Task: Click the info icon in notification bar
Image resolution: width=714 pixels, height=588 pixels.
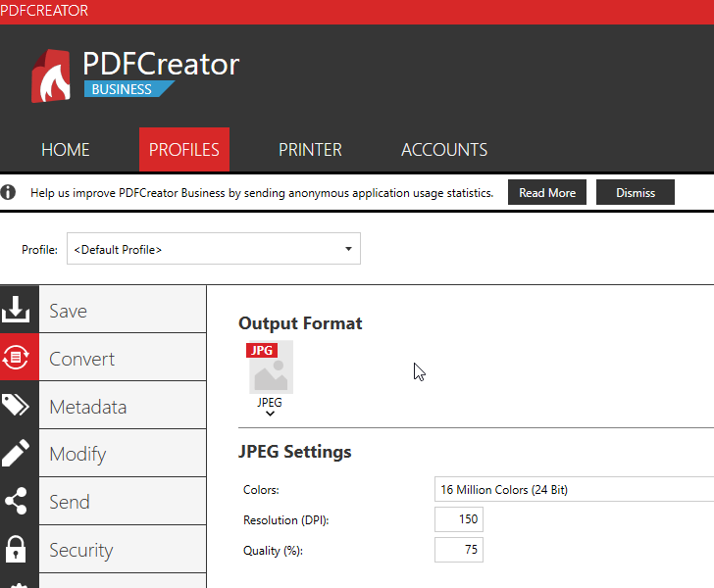Action: (8, 192)
